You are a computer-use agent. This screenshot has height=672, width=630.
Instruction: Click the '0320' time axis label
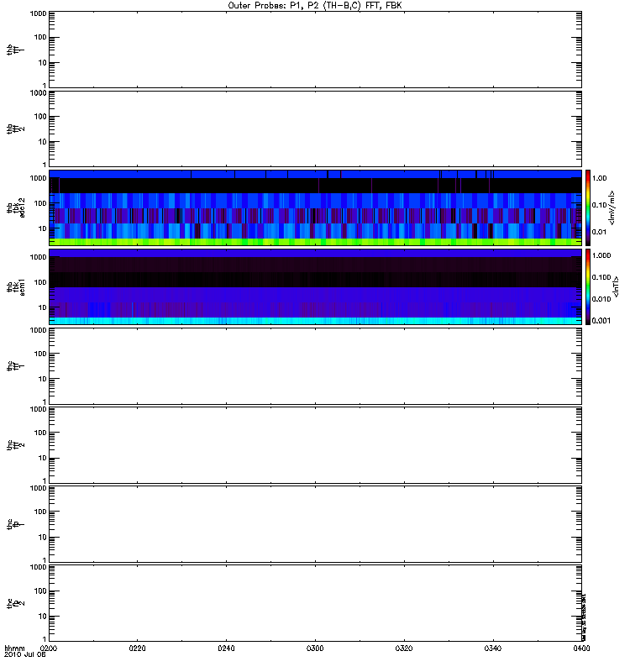click(x=404, y=648)
